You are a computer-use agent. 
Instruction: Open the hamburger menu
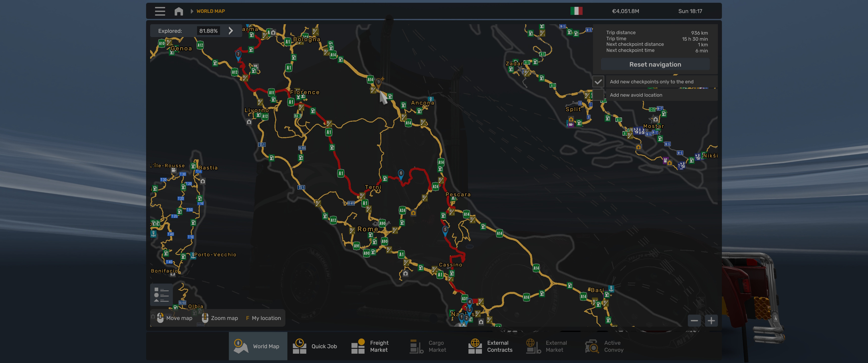[x=160, y=11]
